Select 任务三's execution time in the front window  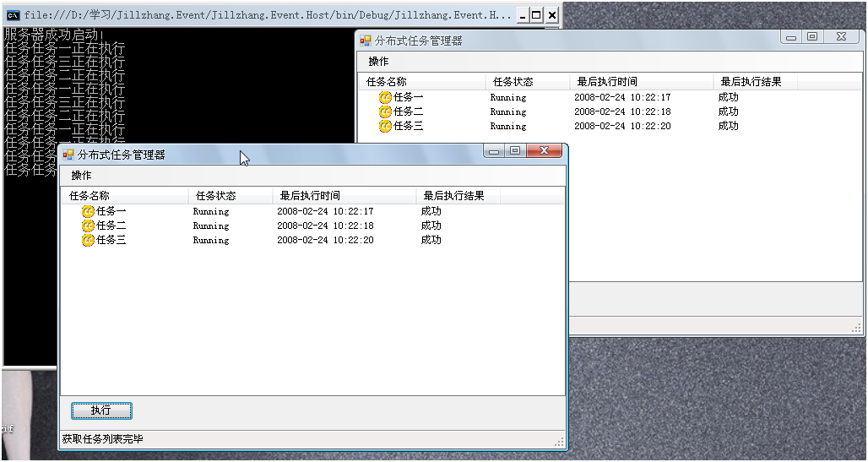pyautogui.click(x=325, y=241)
